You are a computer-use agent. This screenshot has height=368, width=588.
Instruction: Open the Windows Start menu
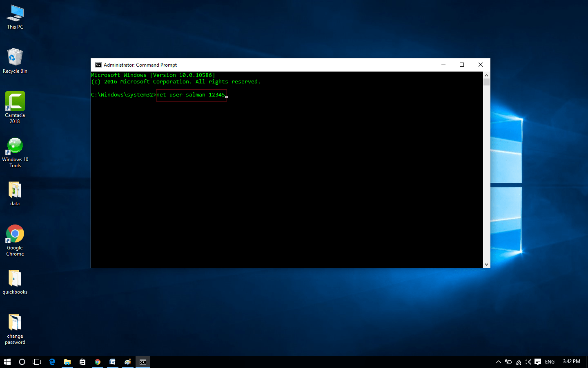7,362
